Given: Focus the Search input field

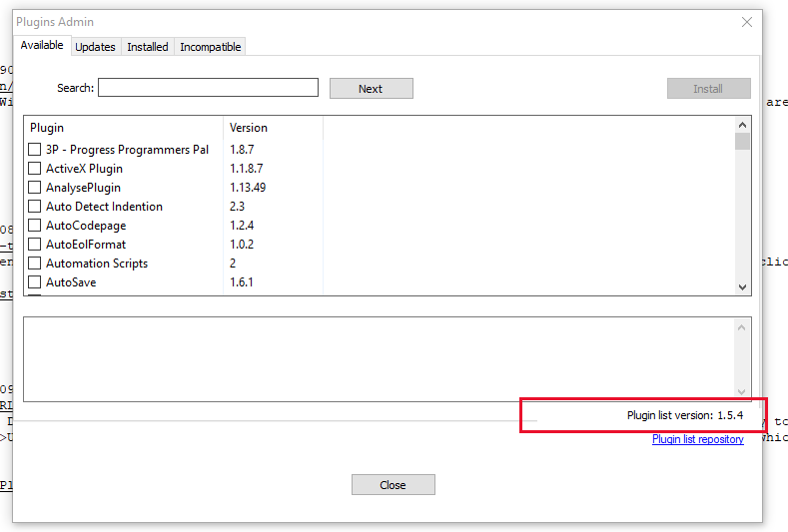Looking at the screenshot, I should tap(208, 88).
